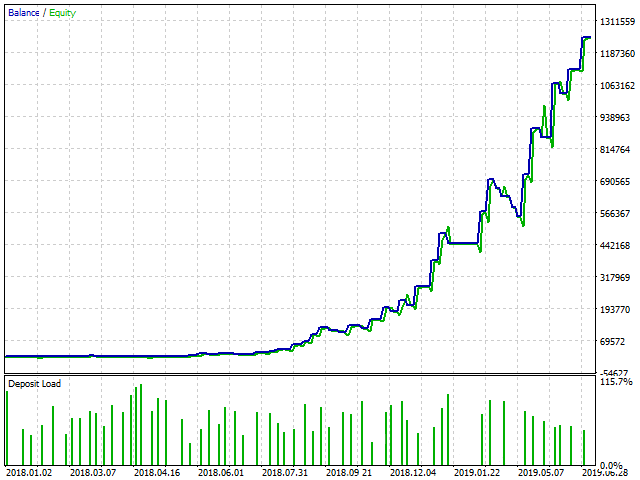Click the 2018.09.21 date label
The width and height of the screenshot is (640, 480).
[349, 473]
